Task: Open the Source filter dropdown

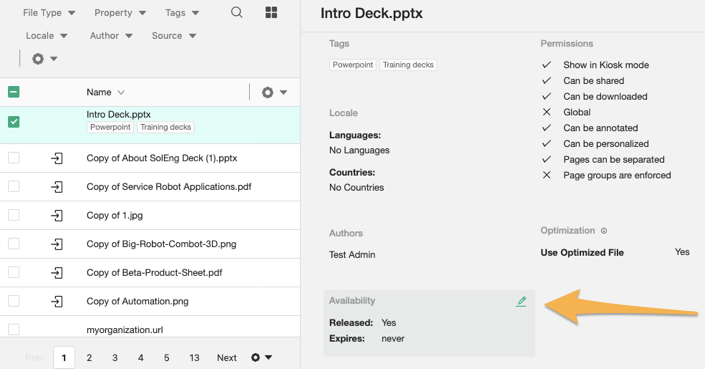Action: 174,36
